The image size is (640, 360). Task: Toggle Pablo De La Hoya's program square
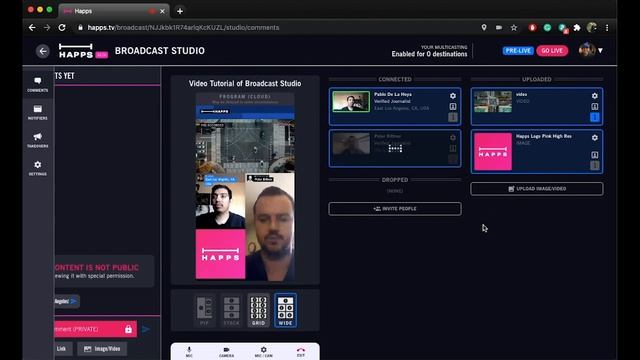453,118
